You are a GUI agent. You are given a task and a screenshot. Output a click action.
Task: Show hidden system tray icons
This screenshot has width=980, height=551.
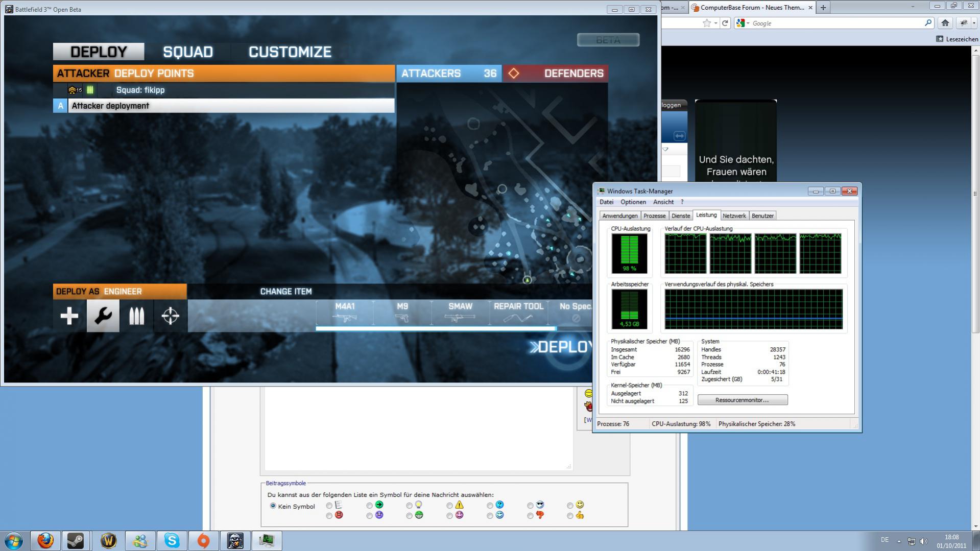tap(899, 541)
